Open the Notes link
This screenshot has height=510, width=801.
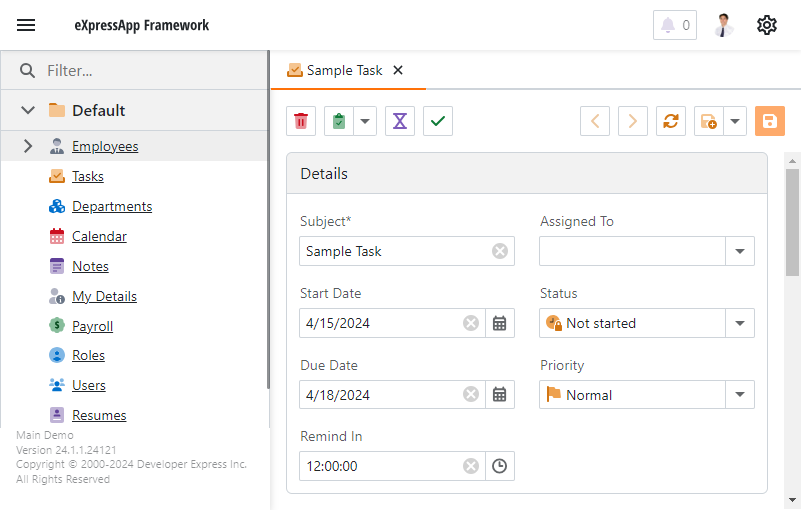coord(90,266)
